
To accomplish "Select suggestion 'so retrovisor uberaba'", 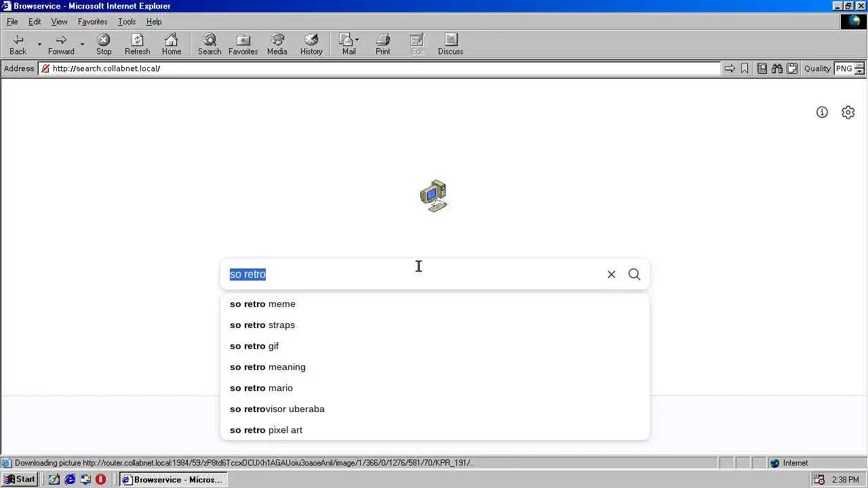I will point(435,409).
